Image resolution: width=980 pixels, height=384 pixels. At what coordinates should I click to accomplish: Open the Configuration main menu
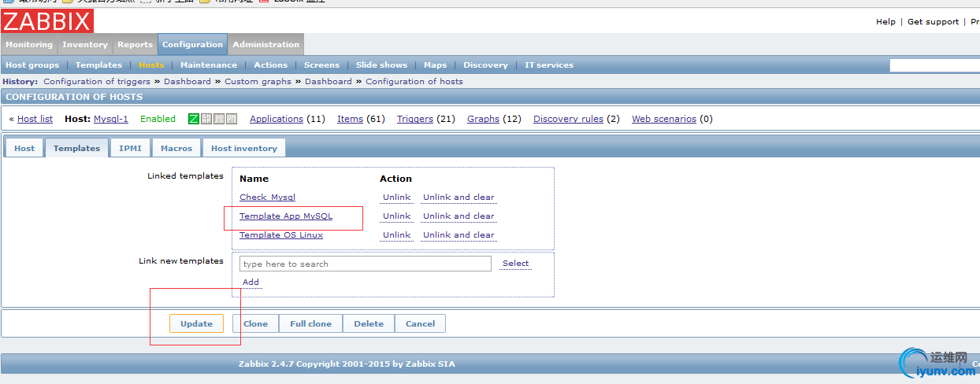coord(193,45)
